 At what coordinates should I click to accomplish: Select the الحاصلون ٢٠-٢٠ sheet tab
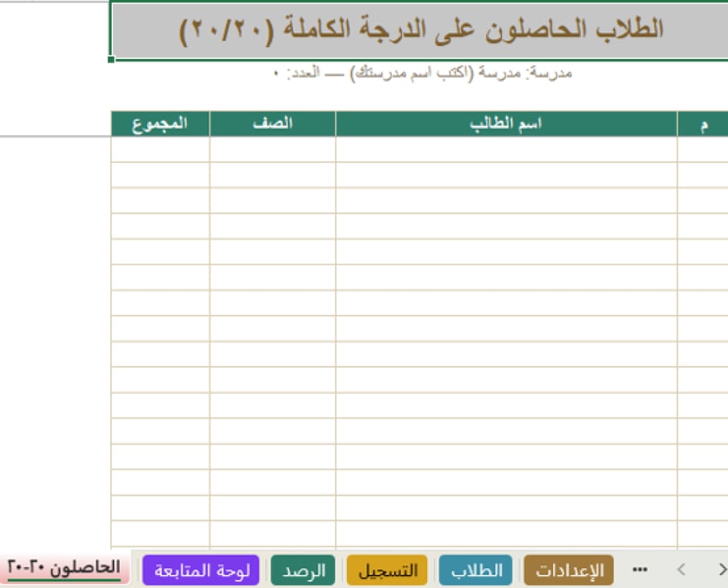pos(65,569)
